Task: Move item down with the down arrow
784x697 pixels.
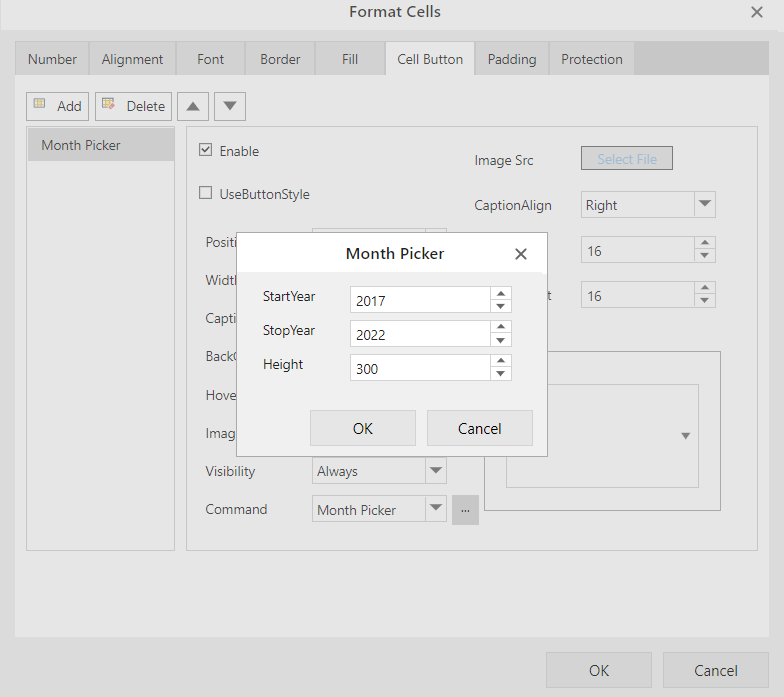Action: click(x=229, y=106)
